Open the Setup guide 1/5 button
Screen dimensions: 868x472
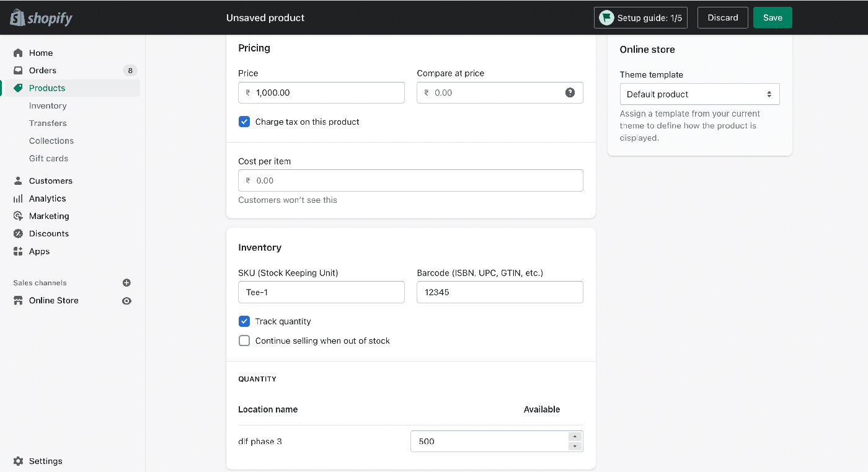click(x=640, y=17)
